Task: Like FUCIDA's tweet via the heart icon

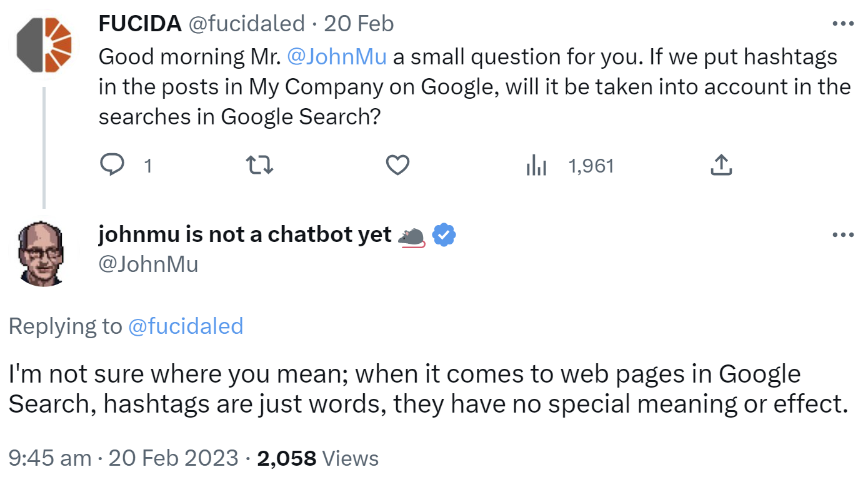Action: click(x=397, y=165)
